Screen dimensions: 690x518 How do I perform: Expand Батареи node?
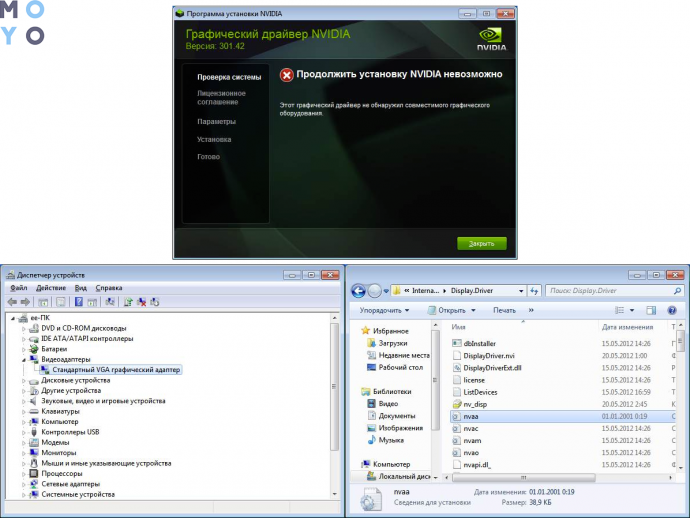[x=24, y=349]
